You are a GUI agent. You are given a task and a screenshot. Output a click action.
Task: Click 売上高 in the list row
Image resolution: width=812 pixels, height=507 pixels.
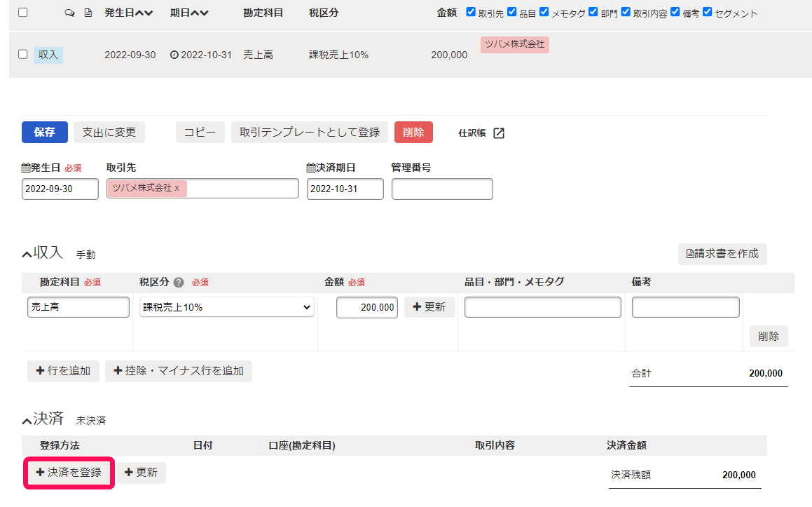(x=258, y=55)
